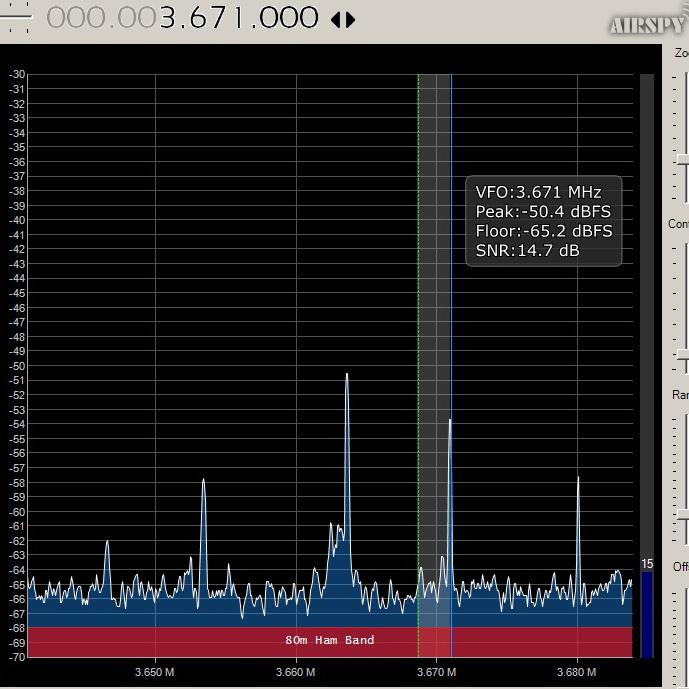Tune to the signal peak near 3.653 MHz
Viewport: 689px width, 689px height.
[x=203, y=480]
